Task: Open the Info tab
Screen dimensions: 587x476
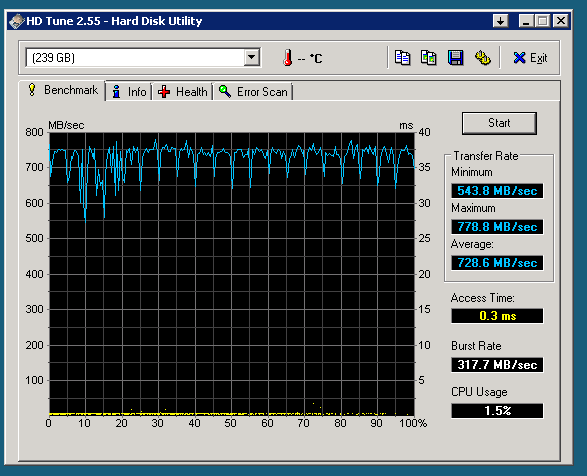Action: pyautogui.click(x=129, y=92)
